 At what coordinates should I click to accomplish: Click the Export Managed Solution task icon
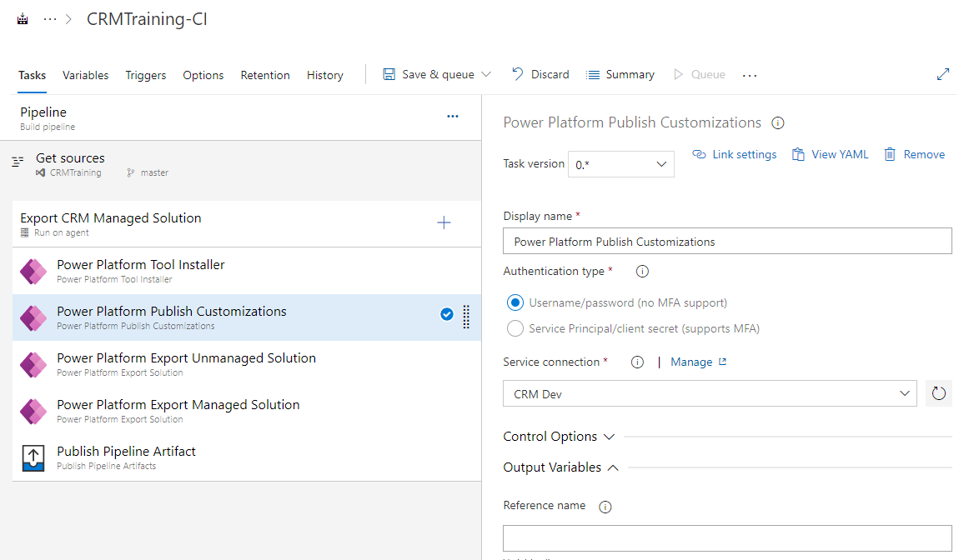33,411
